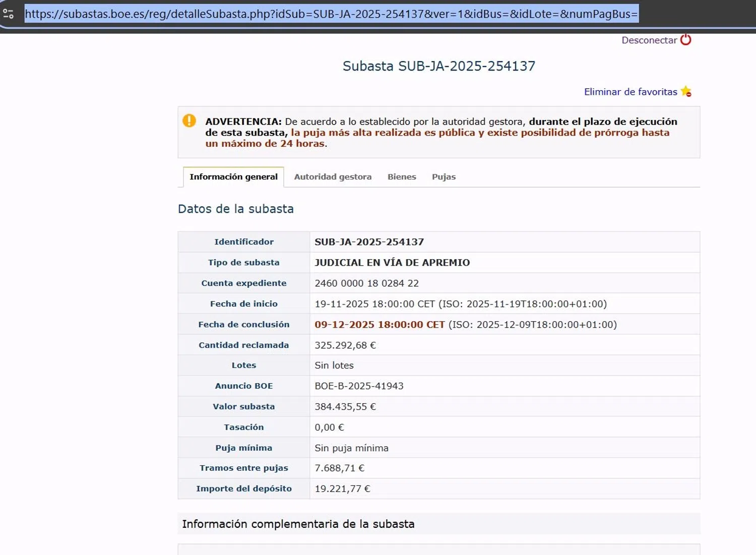
Task: Click the orange warning exclamation icon
Action: pyautogui.click(x=189, y=121)
